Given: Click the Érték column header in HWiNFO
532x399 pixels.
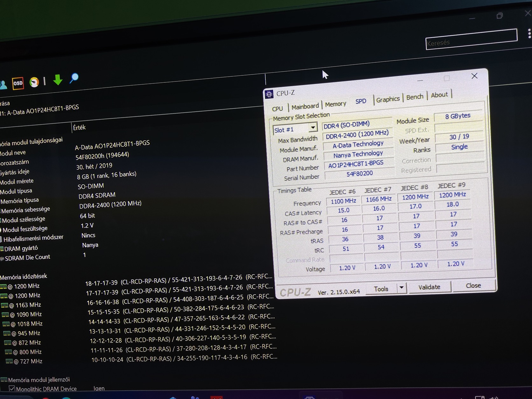Looking at the screenshot, I should click(x=79, y=128).
